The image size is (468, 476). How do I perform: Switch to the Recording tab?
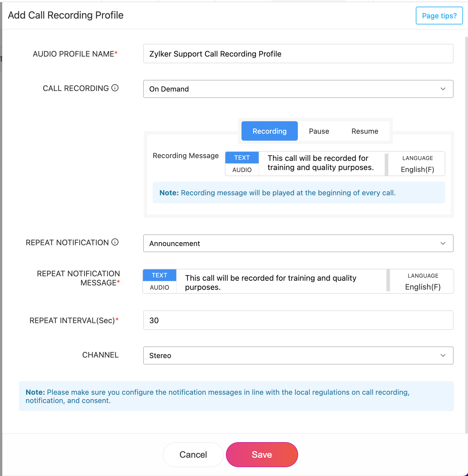(x=269, y=131)
